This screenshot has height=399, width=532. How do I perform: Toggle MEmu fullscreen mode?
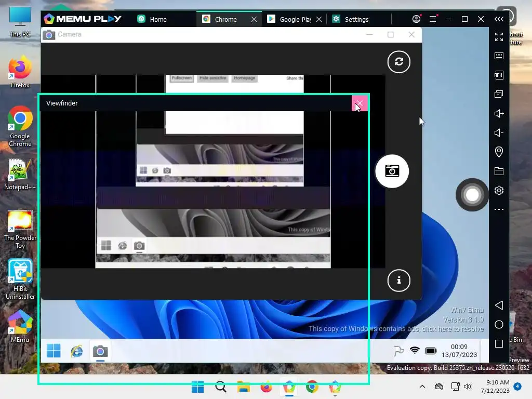click(x=499, y=37)
